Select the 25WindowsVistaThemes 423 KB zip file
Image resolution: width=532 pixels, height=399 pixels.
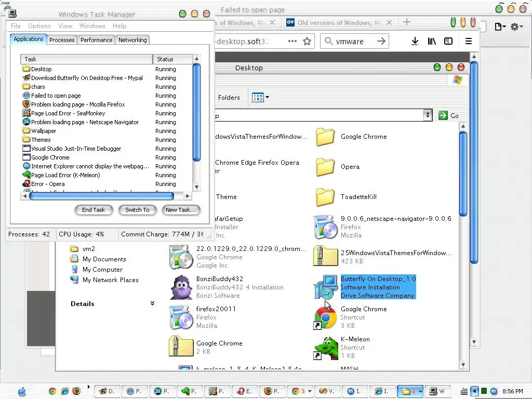(x=325, y=256)
